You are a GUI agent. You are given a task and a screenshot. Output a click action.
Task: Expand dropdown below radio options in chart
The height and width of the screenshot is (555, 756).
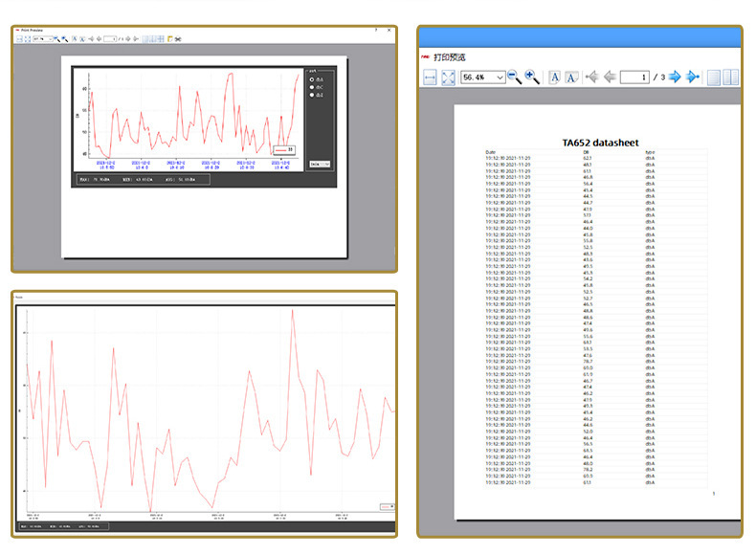321,164
